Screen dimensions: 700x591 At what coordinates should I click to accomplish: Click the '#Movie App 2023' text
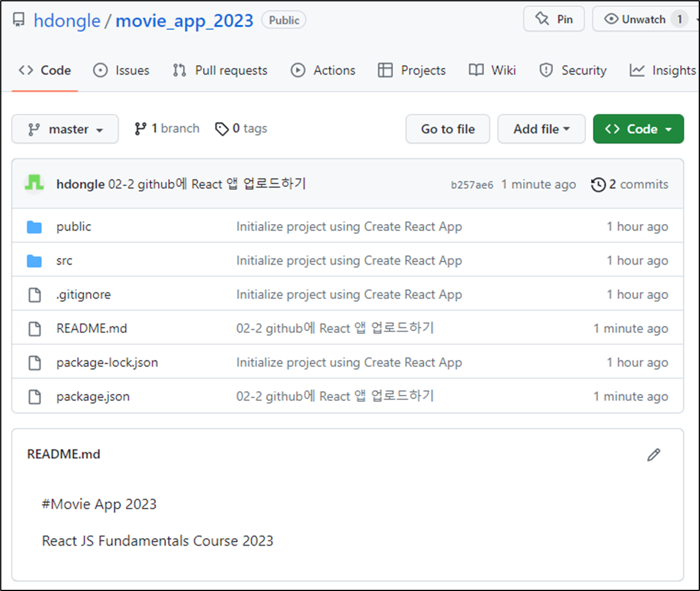99,504
